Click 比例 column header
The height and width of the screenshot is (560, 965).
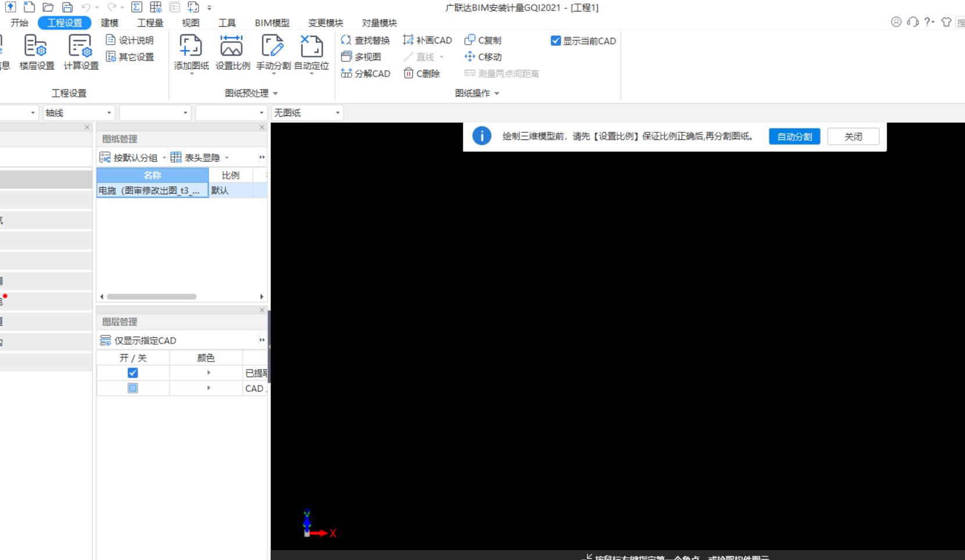[x=231, y=175]
